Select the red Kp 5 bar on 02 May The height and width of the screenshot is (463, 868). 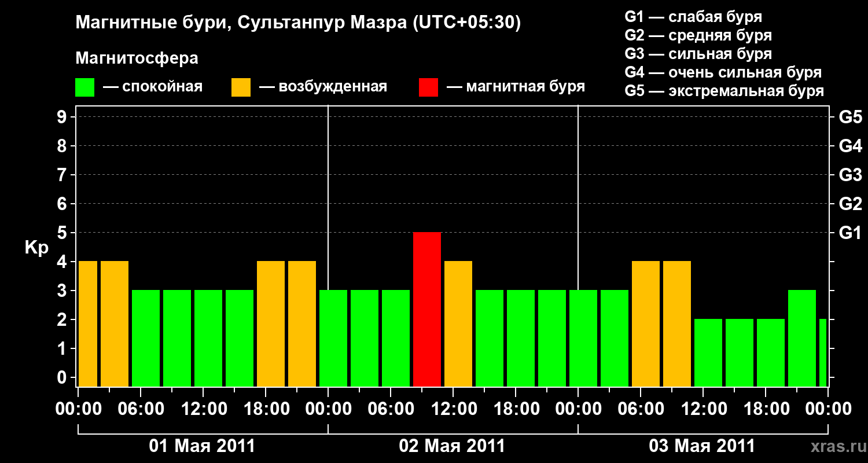coord(427,309)
